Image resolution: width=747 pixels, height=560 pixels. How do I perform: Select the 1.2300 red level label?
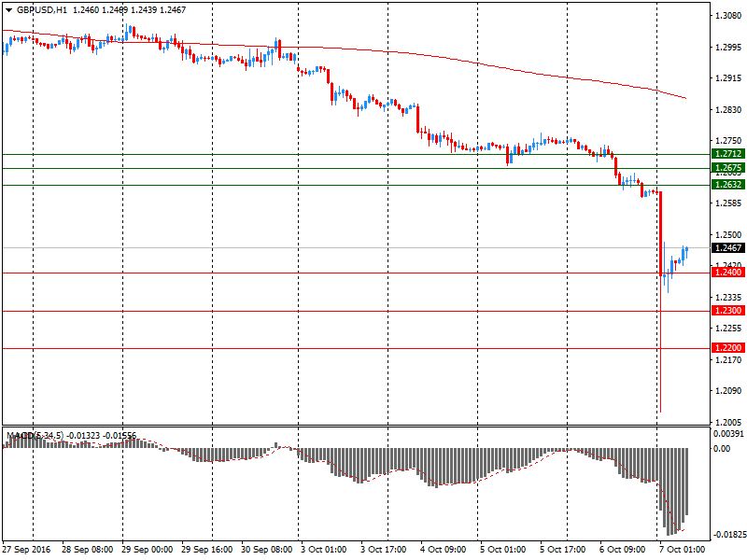pyautogui.click(x=728, y=311)
